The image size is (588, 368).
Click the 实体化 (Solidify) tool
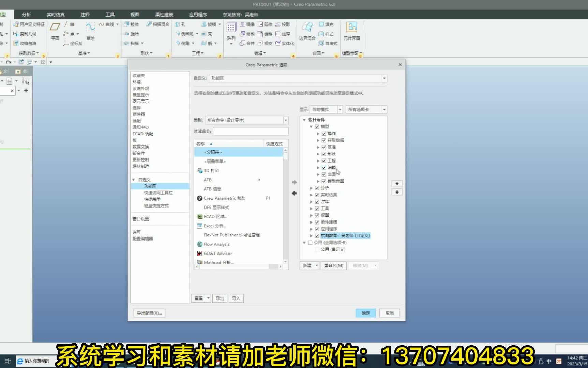pyautogui.click(x=285, y=43)
